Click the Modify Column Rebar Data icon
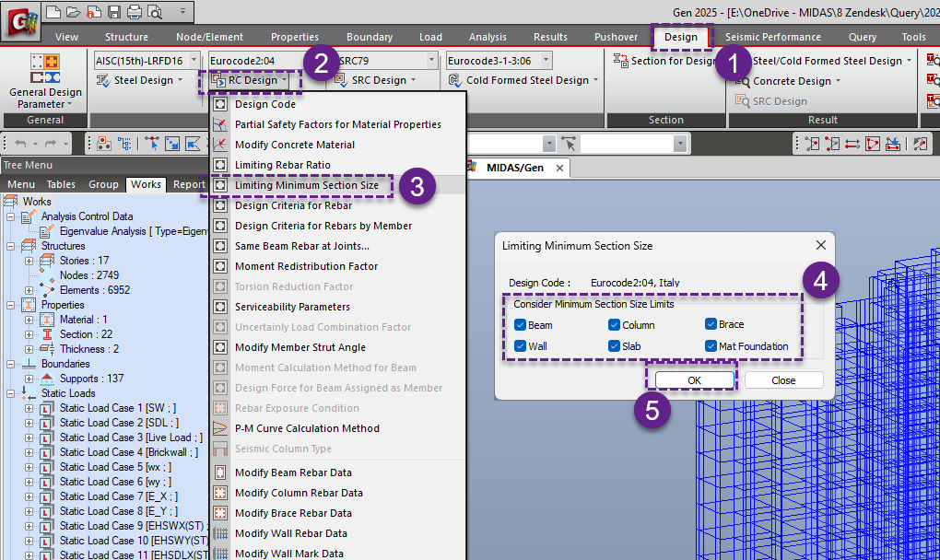The width and height of the screenshot is (940, 560). pos(220,493)
